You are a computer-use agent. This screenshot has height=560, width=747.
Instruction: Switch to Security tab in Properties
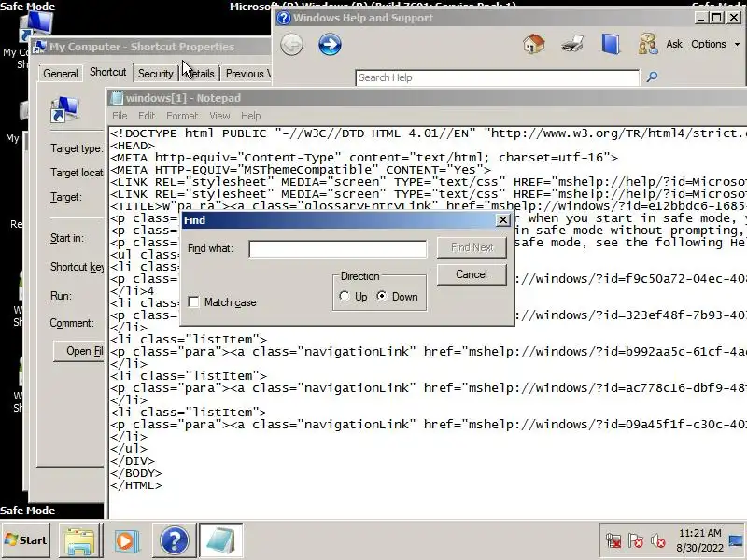[x=155, y=74]
